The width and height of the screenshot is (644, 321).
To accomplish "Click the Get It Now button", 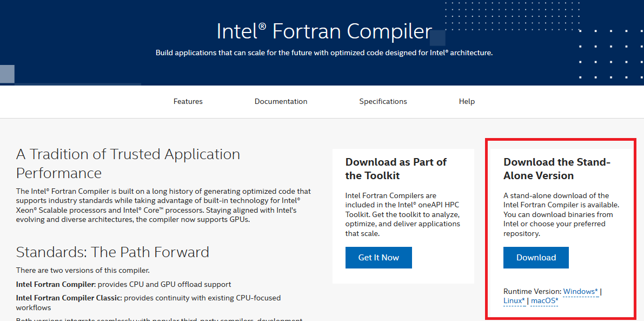I will point(379,257).
